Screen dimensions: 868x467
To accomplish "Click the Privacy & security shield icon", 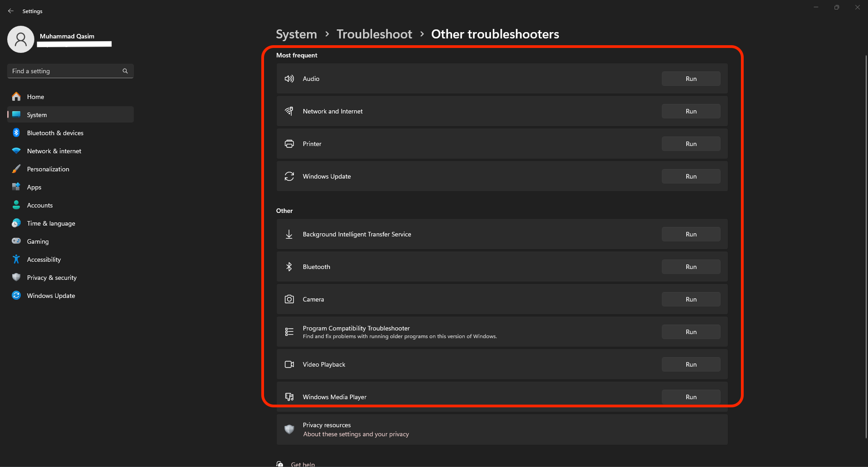I will click(x=16, y=278).
